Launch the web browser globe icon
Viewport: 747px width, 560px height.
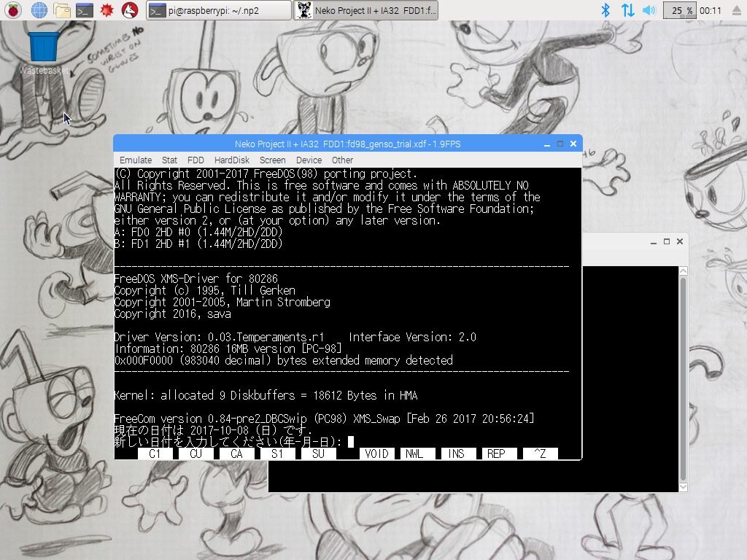(39, 10)
